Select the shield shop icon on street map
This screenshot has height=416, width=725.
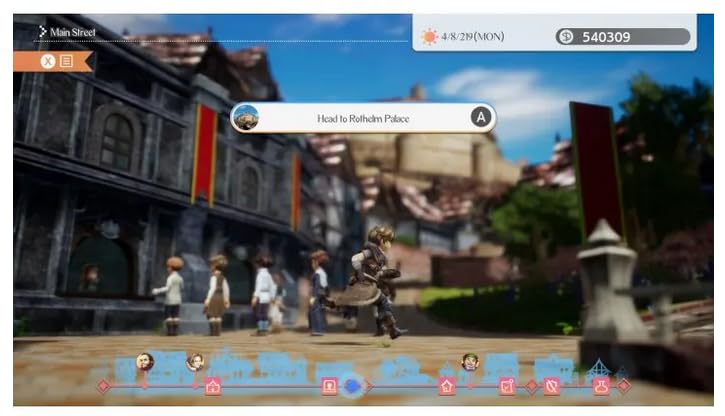pos(552,386)
